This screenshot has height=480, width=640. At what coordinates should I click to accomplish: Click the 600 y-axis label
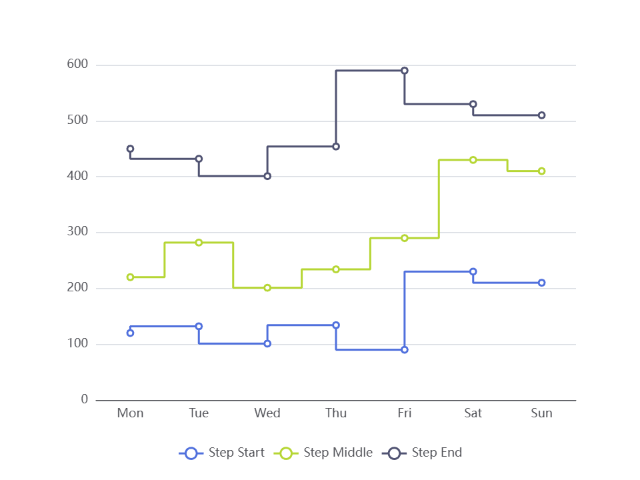[77, 65]
